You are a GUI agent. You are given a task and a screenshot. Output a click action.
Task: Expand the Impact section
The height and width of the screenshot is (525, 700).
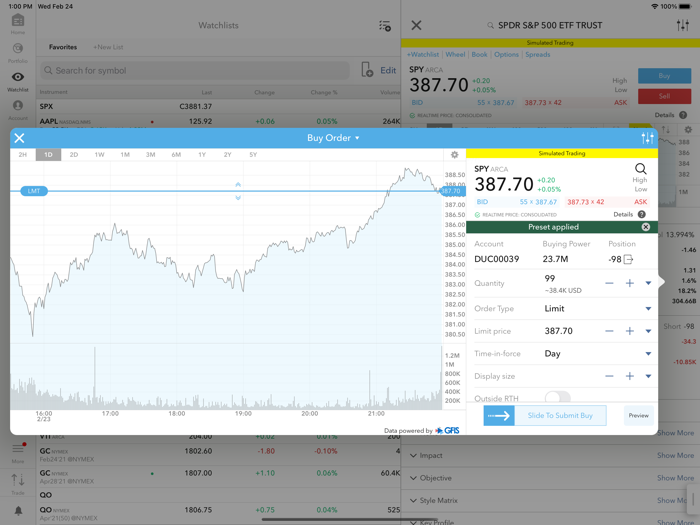426,455
